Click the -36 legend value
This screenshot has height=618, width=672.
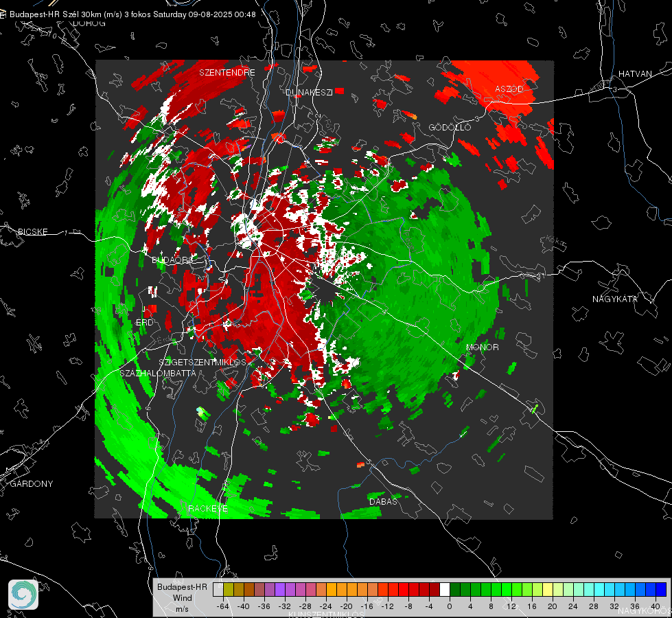[264, 606]
